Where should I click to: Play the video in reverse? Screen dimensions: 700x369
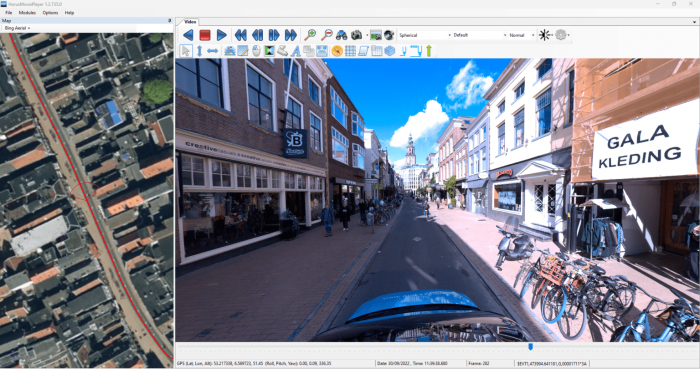188,35
